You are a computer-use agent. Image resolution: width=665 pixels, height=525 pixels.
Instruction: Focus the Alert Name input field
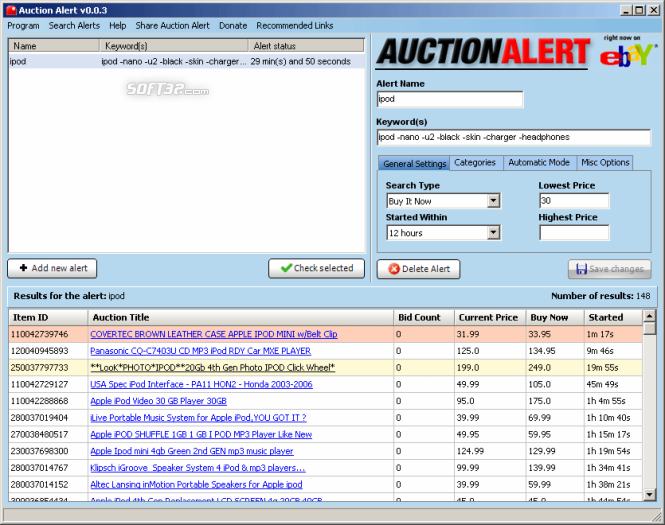(450, 99)
